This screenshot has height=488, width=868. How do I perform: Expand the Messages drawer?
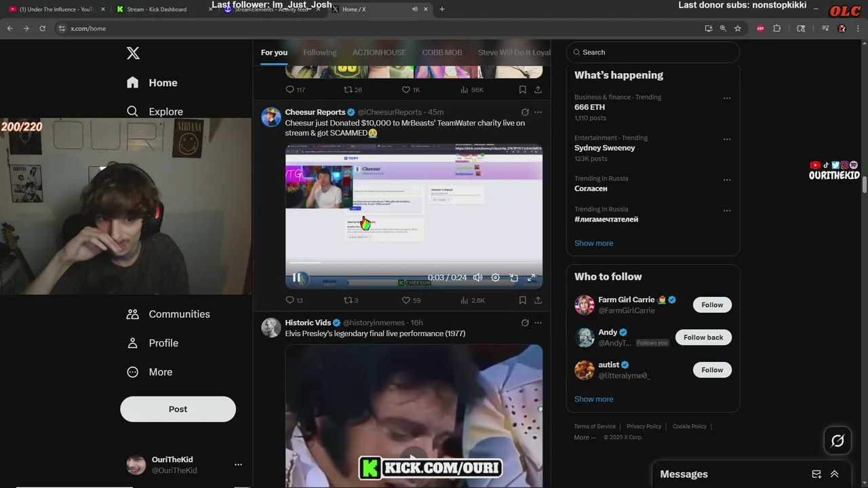pyautogui.click(x=835, y=474)
